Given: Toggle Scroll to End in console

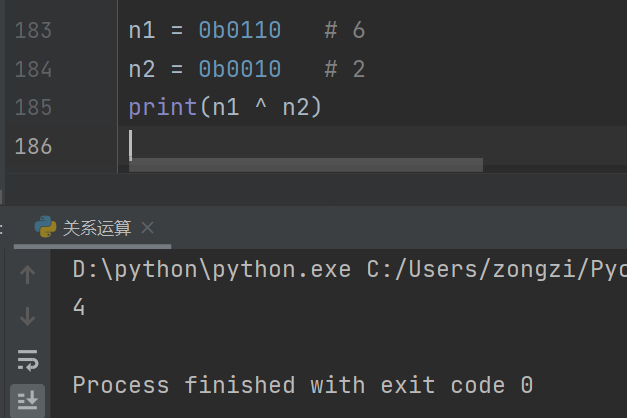Looking at the screenshot, I should 27,400.
